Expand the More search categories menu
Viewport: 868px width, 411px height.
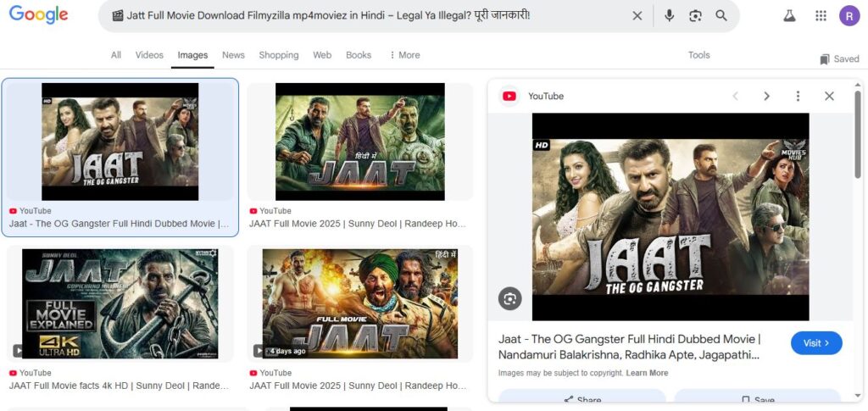point(404,55)
